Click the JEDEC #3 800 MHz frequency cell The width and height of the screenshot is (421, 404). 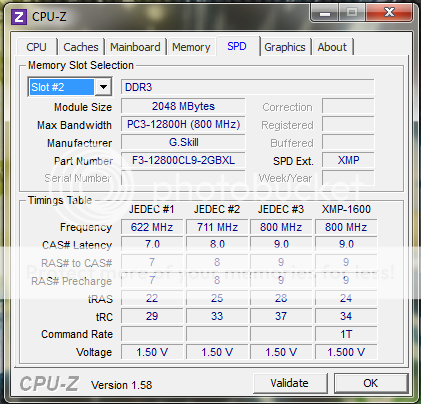point(281,227)
